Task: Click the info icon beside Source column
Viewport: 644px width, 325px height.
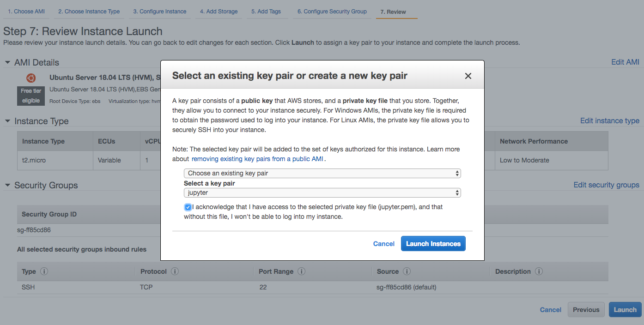Action: point(407,271)
